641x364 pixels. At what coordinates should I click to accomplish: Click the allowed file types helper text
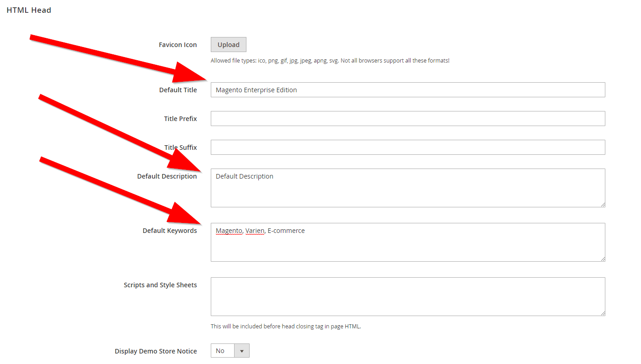[x=329, y=60]
